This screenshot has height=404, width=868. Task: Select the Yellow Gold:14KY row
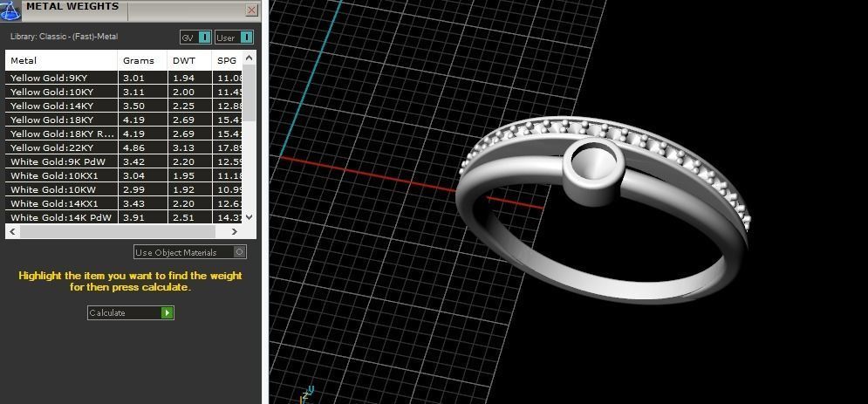pos(124,106)
